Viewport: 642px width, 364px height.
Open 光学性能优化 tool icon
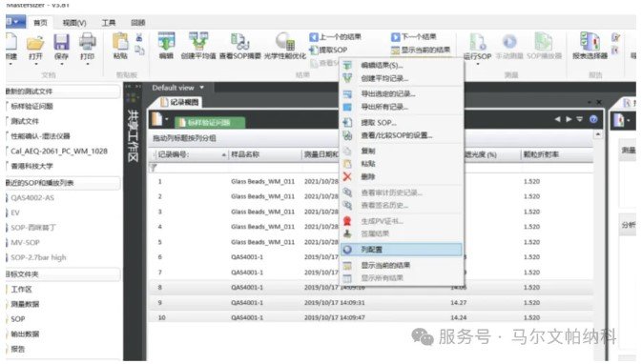[x=285, y=41]
